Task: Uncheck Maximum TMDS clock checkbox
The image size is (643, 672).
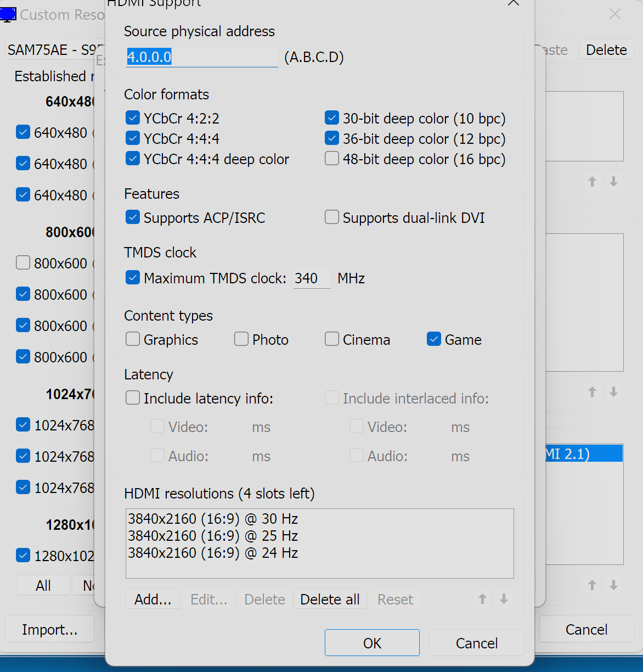Action: point(133,278)
